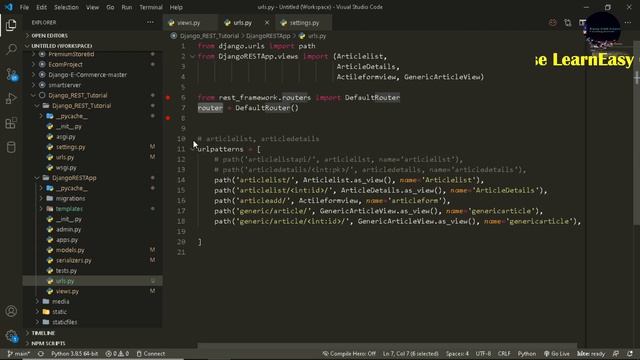Click errors and warnings count in status bar
The image size is (640, 360).
click(x=117, y=354)
